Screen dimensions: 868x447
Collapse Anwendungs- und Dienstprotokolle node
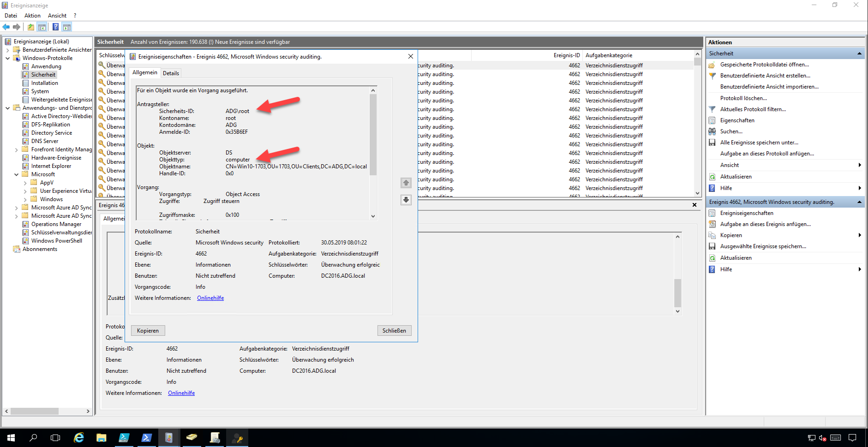[8, 108]
